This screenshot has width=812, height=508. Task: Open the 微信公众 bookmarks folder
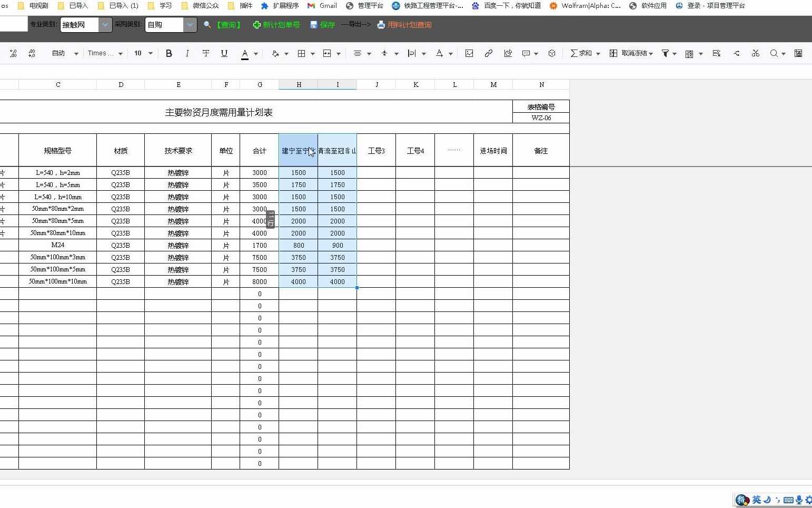point(200,5)
